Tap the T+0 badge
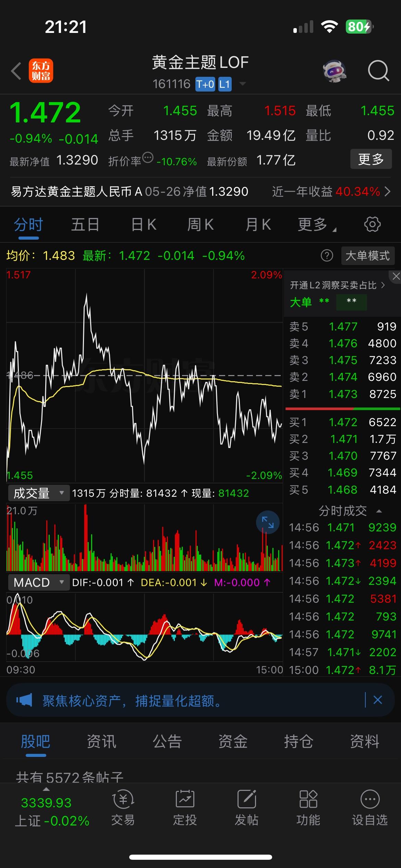 point(205,84)
